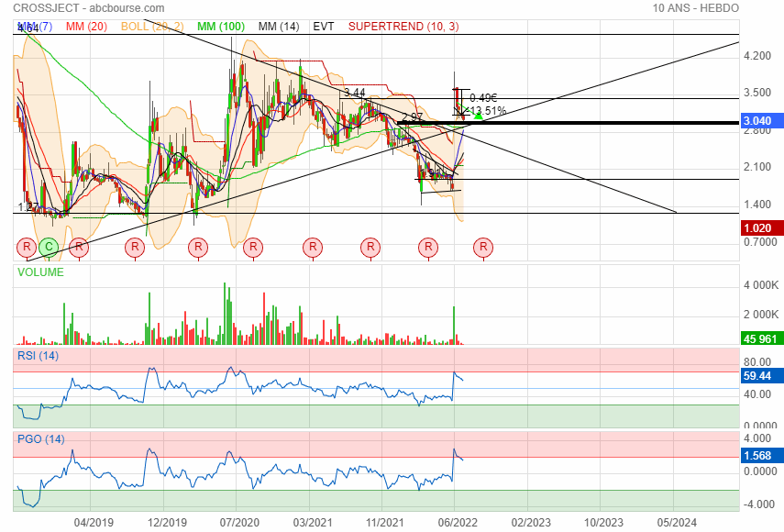Click the 13.51% measurement label
Viewport: 784px width, 532px height.
coord(488,110)
